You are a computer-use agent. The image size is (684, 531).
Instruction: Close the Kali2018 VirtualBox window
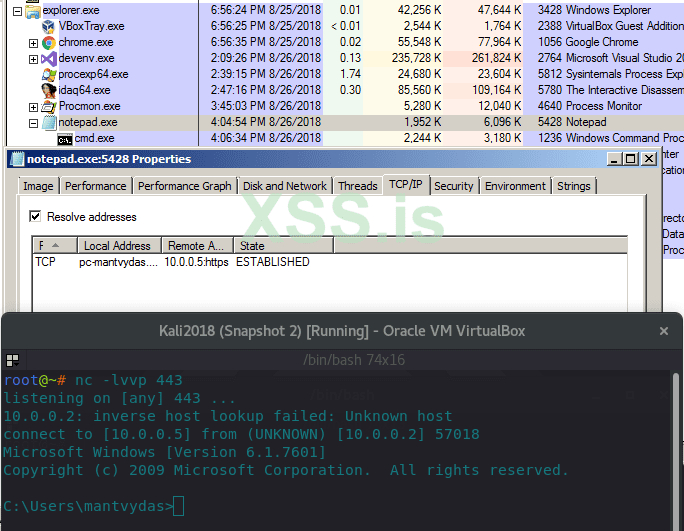point(663,331)
